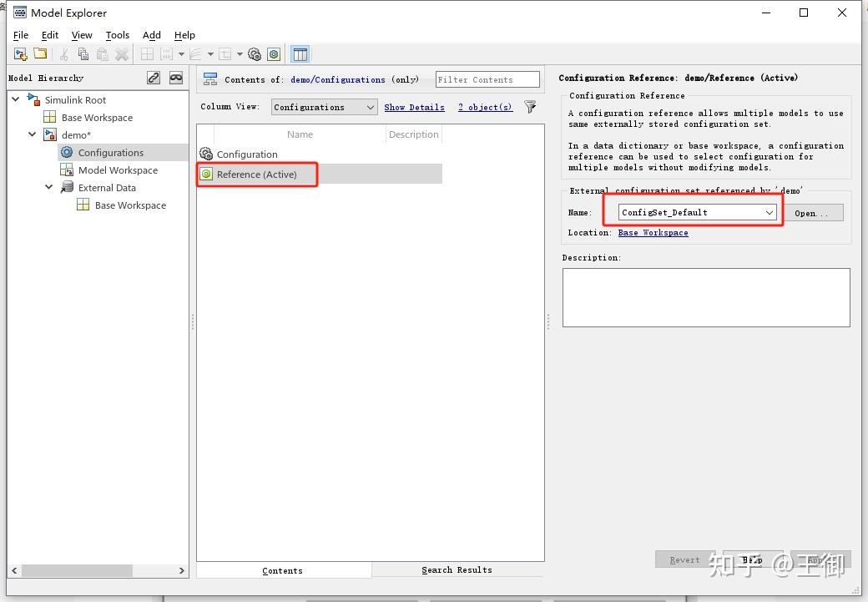
Task: Click the highlighted options gear icon on toolbar
Action: pos(274,53)
